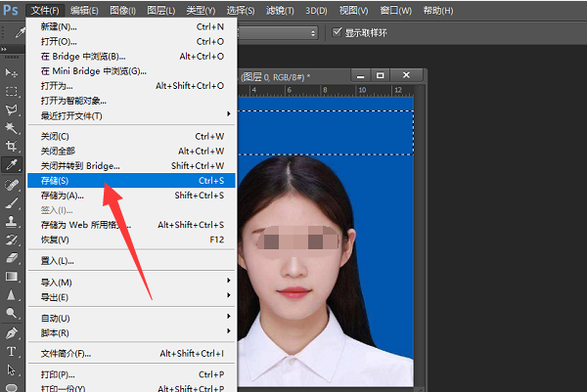Select the Sharpen/Blur tool
This screenshot has width=587, height=392.
[x=11, y=295]
